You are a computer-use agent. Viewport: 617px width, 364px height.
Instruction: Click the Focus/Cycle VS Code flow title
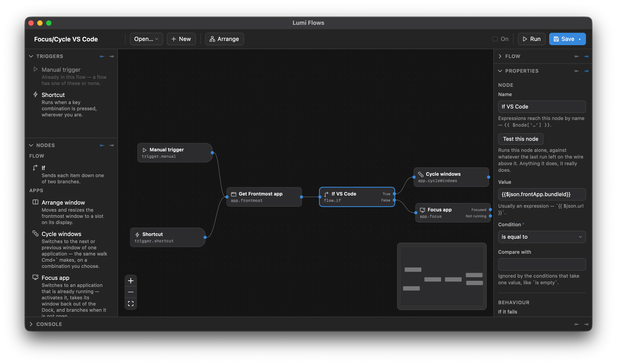(66, 39)
